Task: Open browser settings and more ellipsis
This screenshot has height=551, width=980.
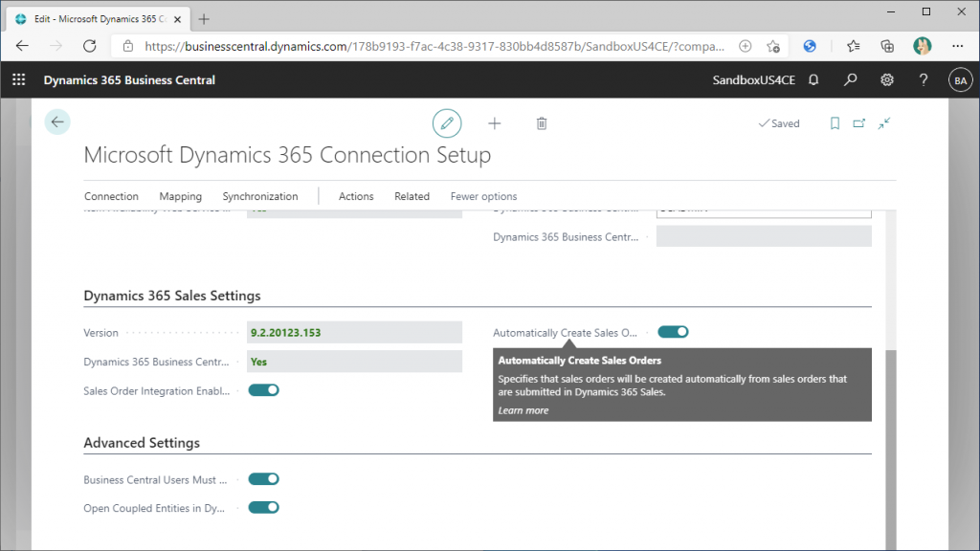Action: coord(957,46)
